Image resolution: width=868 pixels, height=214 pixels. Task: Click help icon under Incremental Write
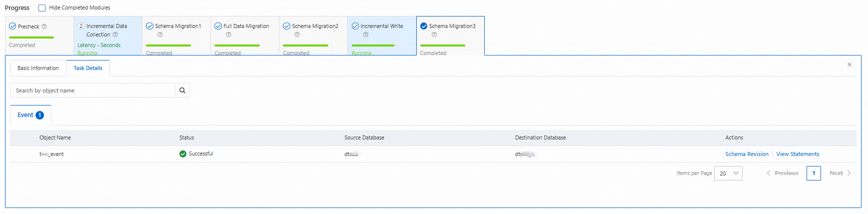[x=366, y=34]
